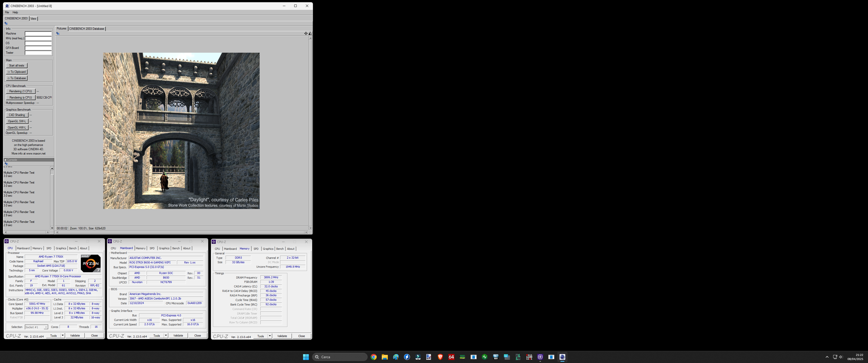Click the console scrollbar down arrow
The height and width of the screenshot is (363, 868).
[x=52, y=228]
